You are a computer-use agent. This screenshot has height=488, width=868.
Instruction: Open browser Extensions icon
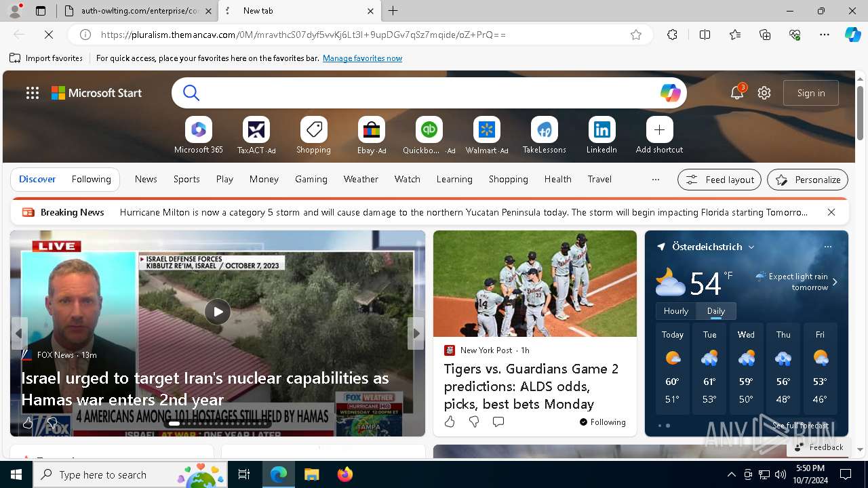pyautogui.click(x=672, y=35)
